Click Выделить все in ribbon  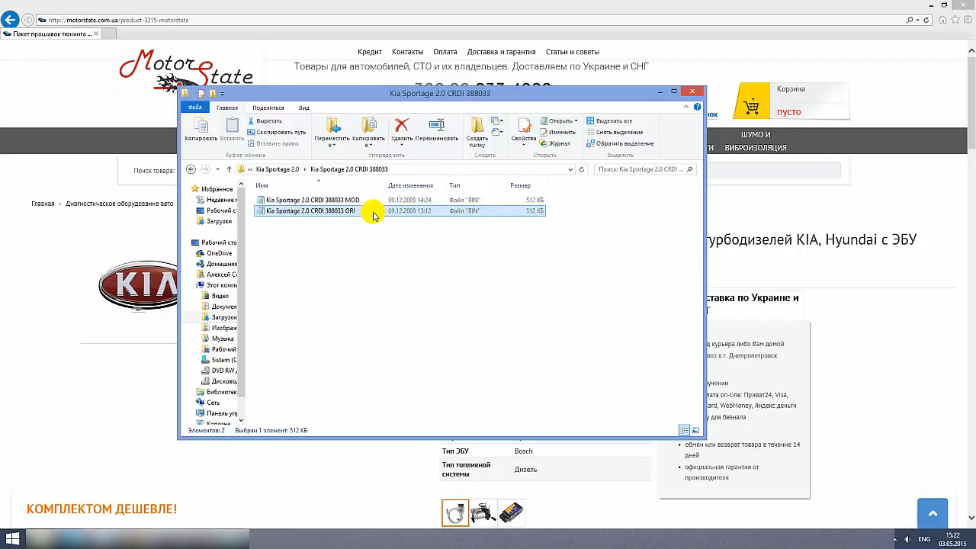coord(609,121)
